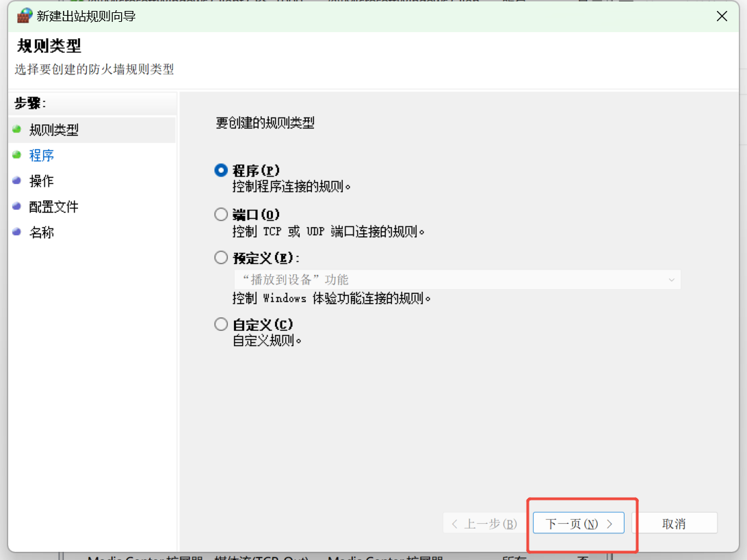
Task: Click the 下一页(N) button
Action: click(578, 523)
